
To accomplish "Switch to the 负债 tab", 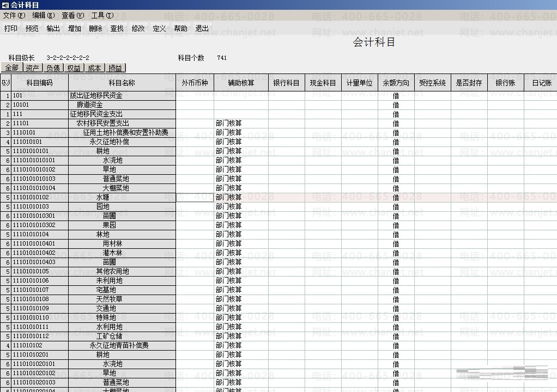I will [53, 68].
